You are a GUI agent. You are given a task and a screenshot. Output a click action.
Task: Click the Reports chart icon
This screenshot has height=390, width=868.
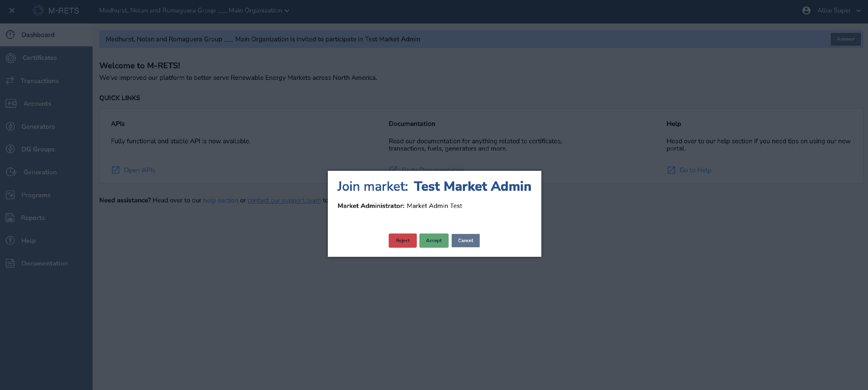point(10,218)
